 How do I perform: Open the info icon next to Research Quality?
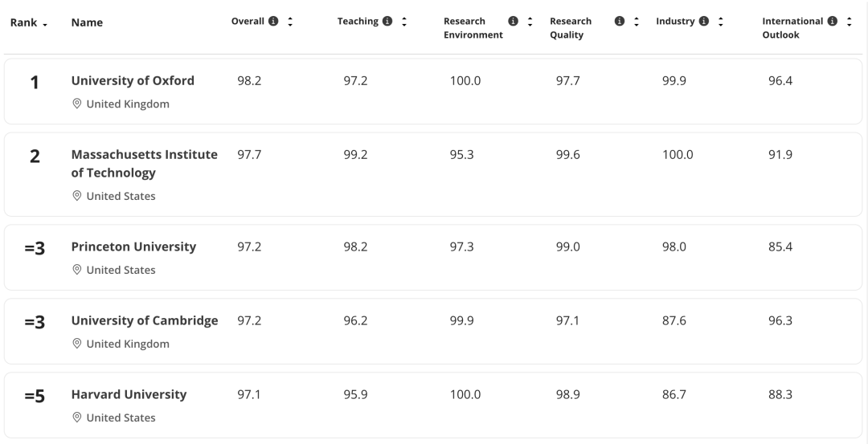tap(620, 22)
